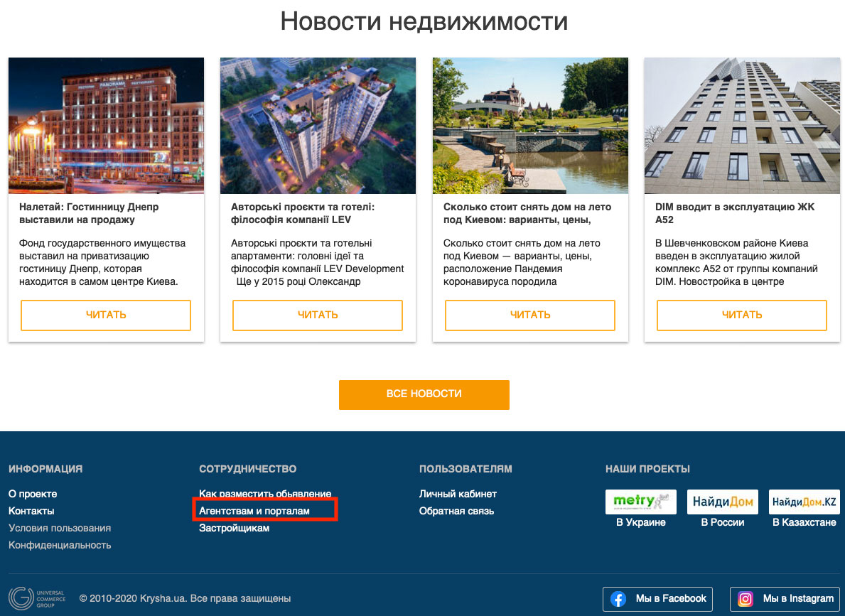The height and width of the screenshot is (616, 845).
Task: Open the Условия пользования link
Action: [x=60, y=528]
